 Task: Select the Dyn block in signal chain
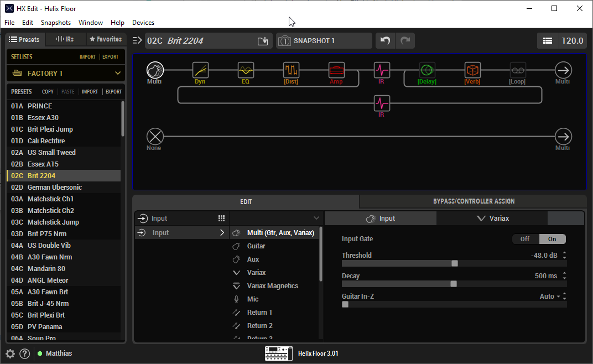200,70
